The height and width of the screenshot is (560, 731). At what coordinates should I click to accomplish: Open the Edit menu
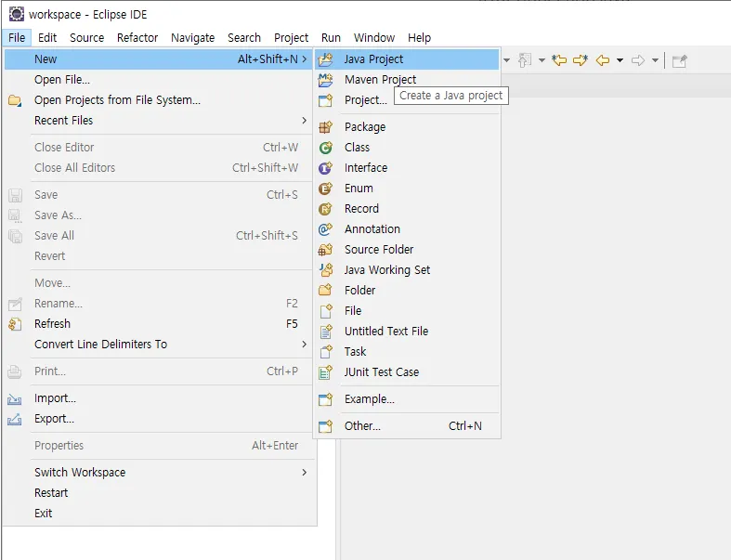[47, 37]
